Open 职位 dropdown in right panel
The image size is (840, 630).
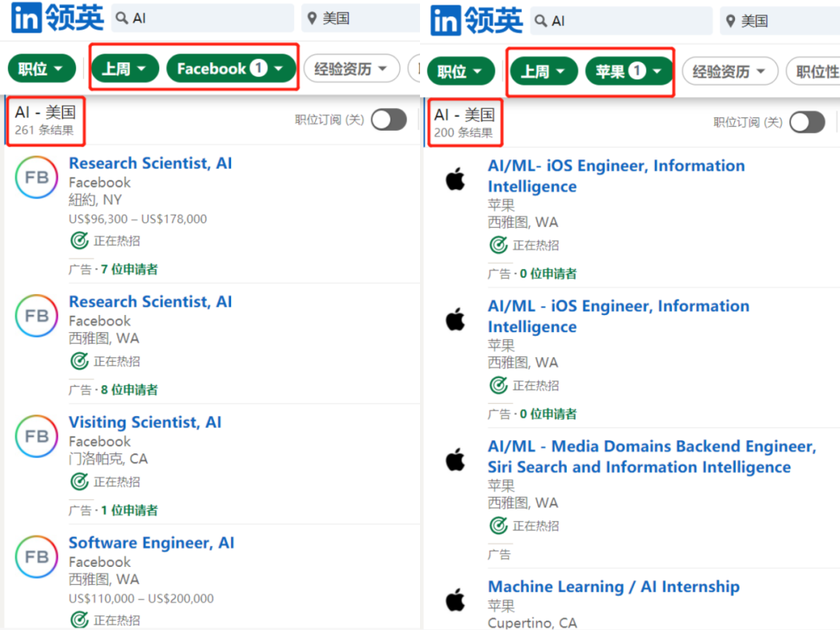(460, 72)
